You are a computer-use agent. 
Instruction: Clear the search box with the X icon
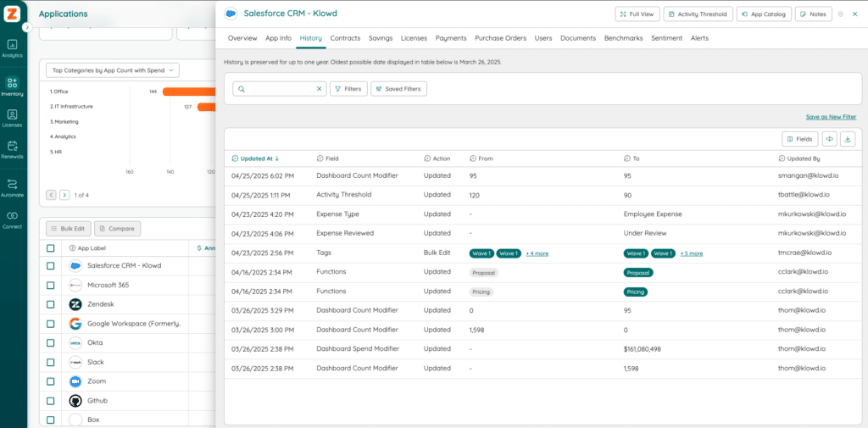click(319, 89)
